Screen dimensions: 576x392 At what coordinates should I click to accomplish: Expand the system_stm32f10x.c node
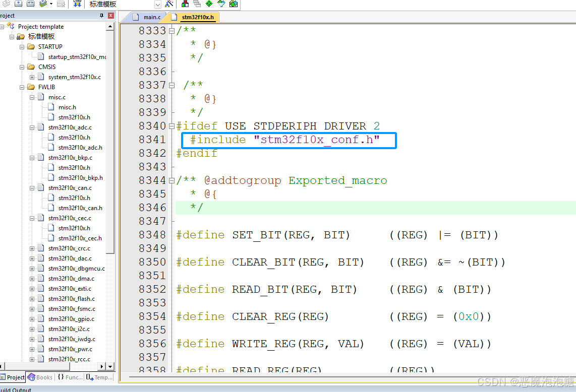tap(32, 77)
